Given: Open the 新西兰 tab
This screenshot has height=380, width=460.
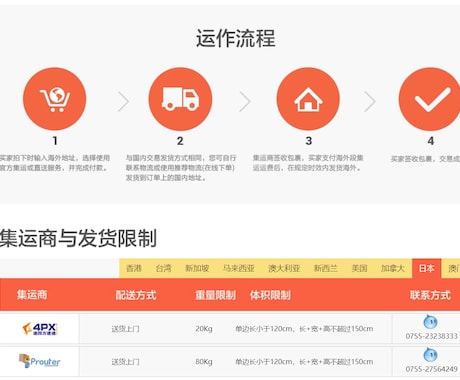Looking at the screenshot, I should click(326, 268).
